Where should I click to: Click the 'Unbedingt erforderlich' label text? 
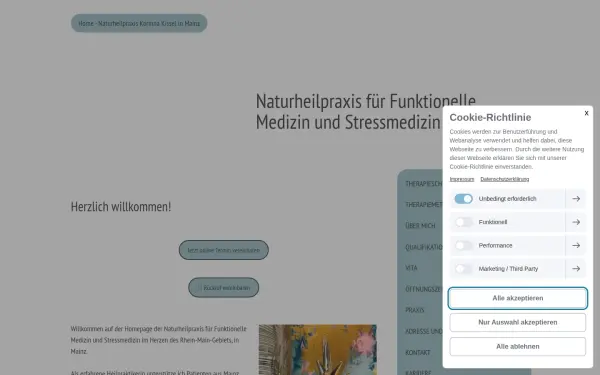coord(507,199)
